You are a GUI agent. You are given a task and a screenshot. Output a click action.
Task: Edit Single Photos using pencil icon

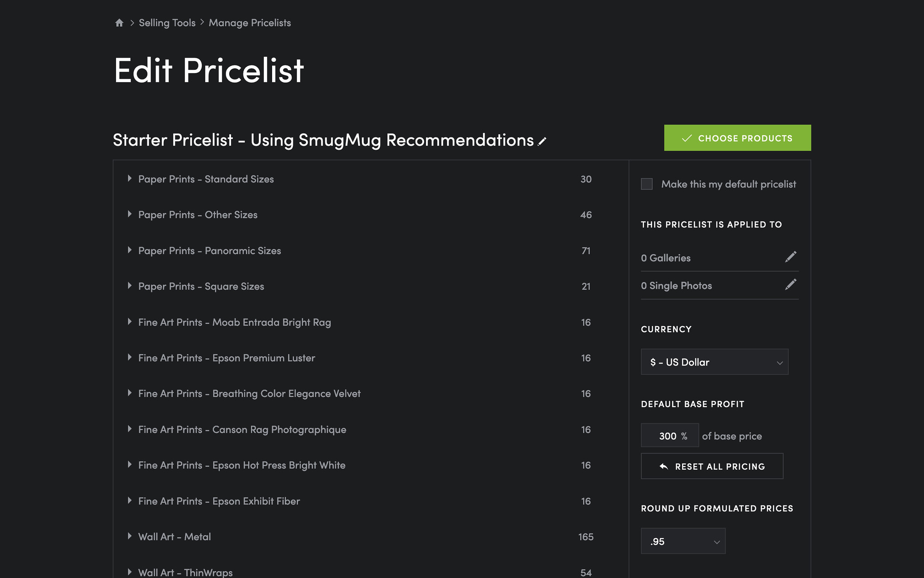click(790, 284)
